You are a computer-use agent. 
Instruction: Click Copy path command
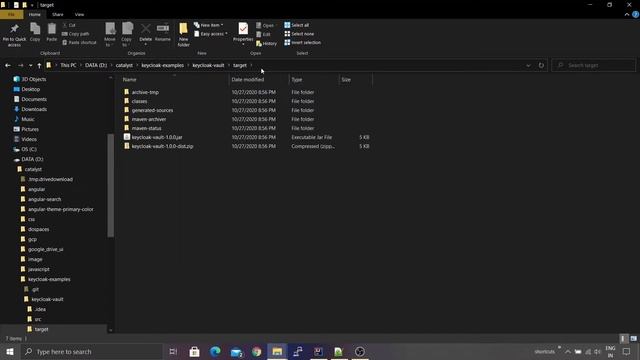[x=76, y=34]
